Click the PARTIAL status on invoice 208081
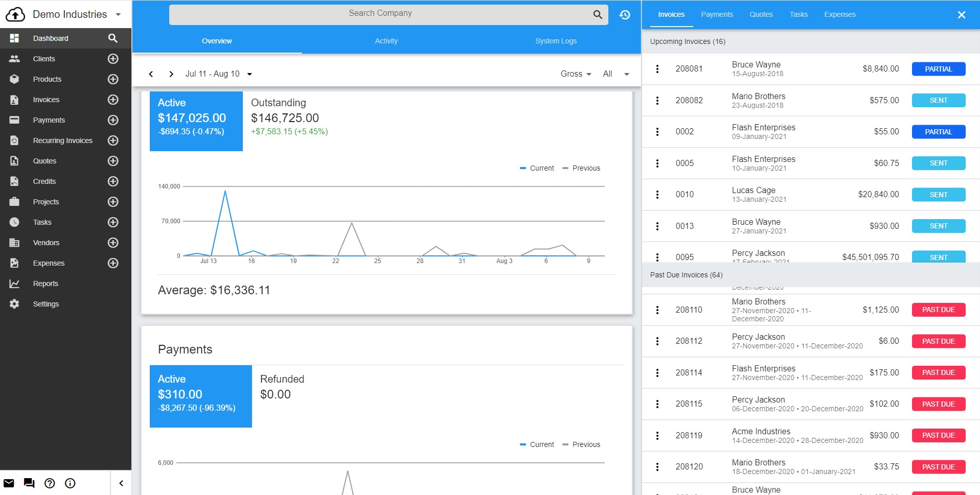The height and width of the screenshot is (495, 980). 938,68
